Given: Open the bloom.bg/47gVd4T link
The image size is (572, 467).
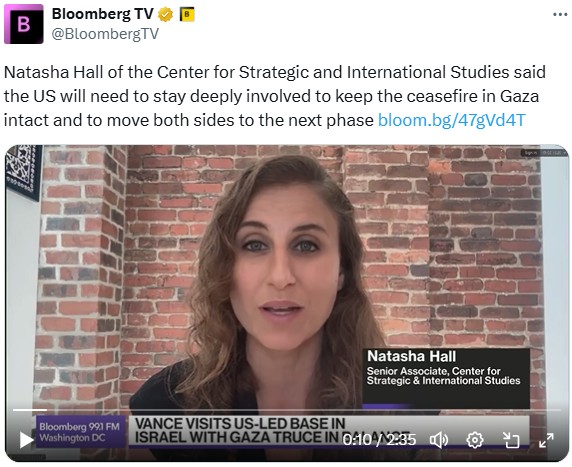Looking at the screenshot, I should click(x=452, y=120).
